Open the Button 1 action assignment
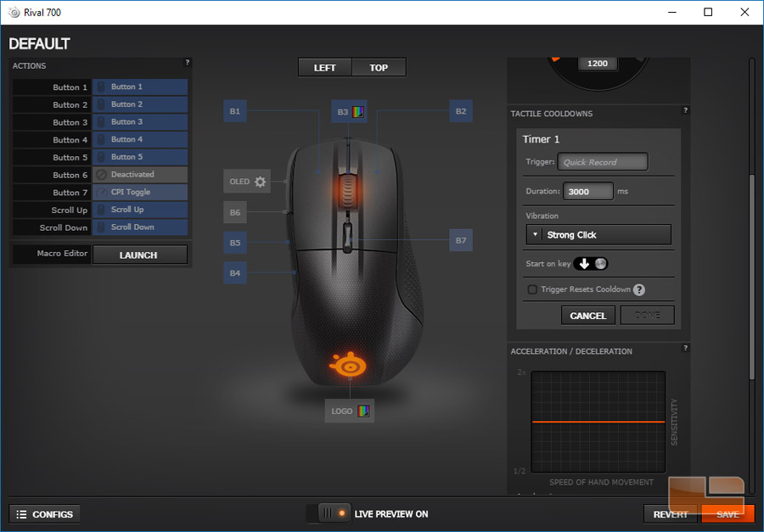 [x=140, y=87]
